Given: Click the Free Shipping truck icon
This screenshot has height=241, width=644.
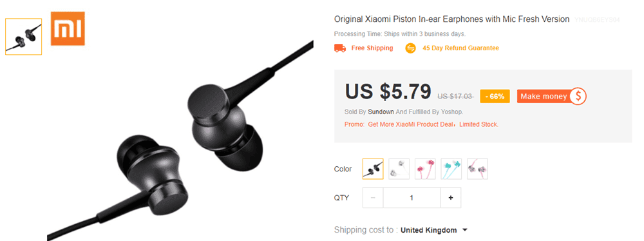Looking at the screenshot, I should click(340, 48).
